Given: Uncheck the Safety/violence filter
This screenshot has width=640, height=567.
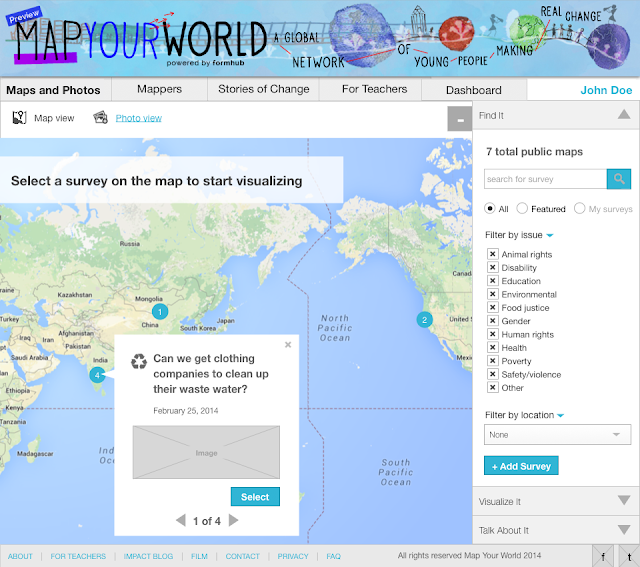Looking at the screenshot, I should click(493, 374).
